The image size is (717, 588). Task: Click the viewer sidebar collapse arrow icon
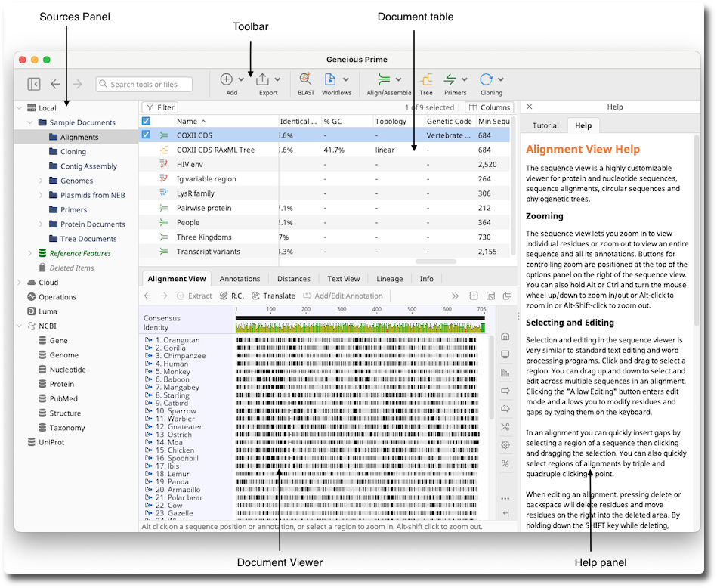[x=505, y=513]
